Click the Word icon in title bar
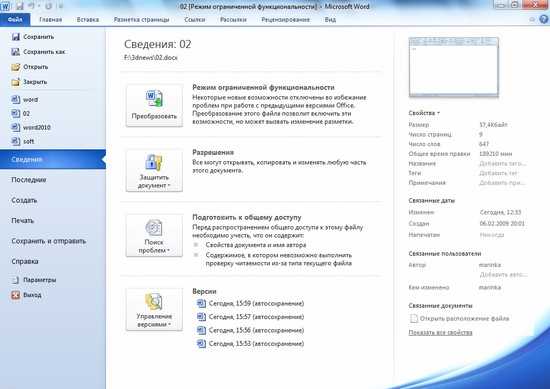The width and height of the screenshot is (550, 389). click(5, 6)
